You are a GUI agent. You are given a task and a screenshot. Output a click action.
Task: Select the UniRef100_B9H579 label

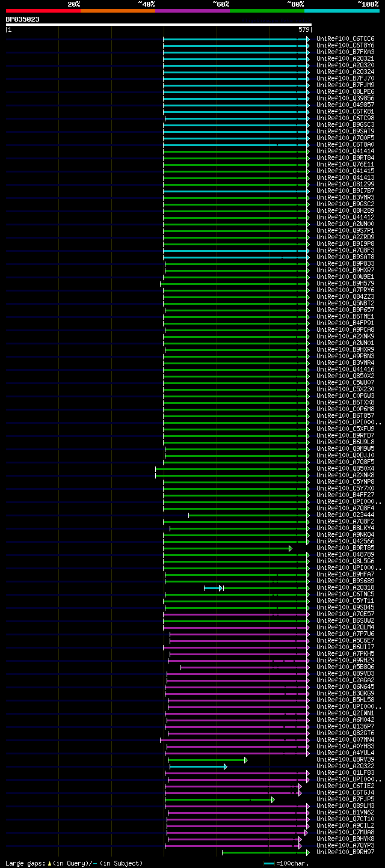(345, 284)
